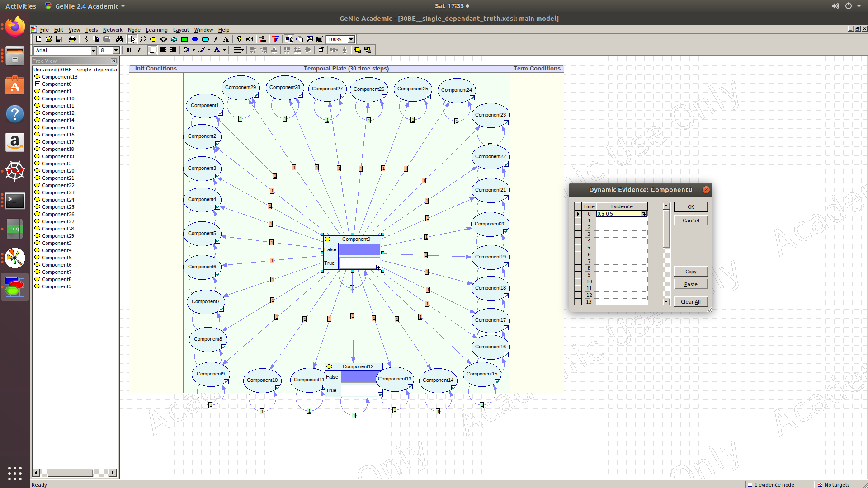
Task: Click the Cut scissors icon
Action: (x=85, y=39)
